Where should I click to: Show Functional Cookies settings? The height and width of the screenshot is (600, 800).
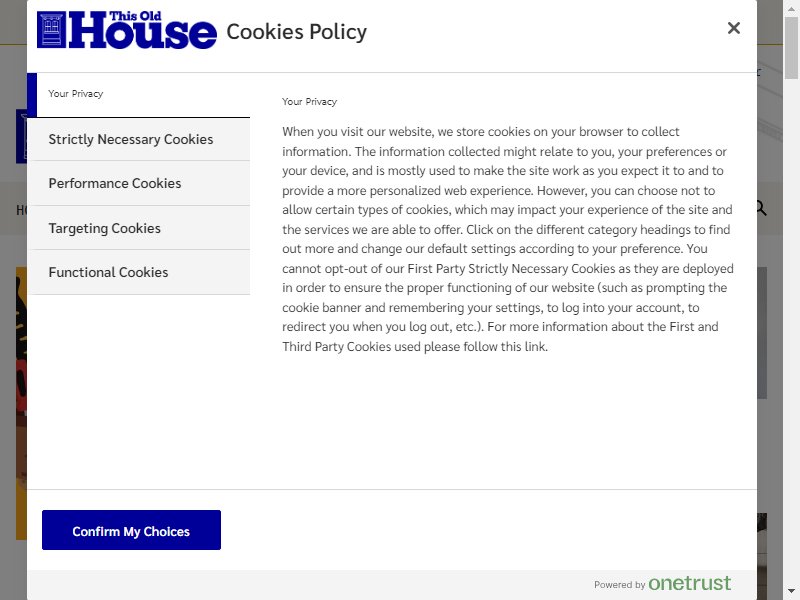(x=138, y=272)
